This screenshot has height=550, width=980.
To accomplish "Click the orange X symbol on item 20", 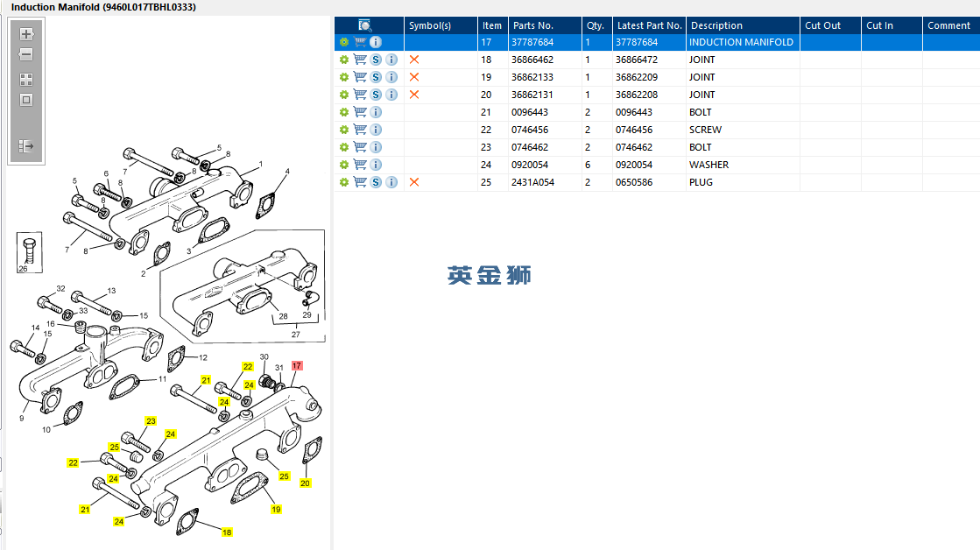I will (x=413, y=95).
